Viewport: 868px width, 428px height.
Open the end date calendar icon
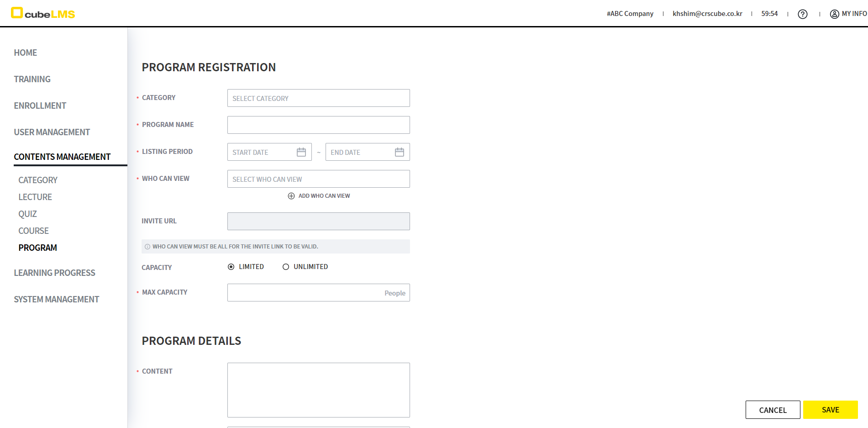[x=400, y=152]
